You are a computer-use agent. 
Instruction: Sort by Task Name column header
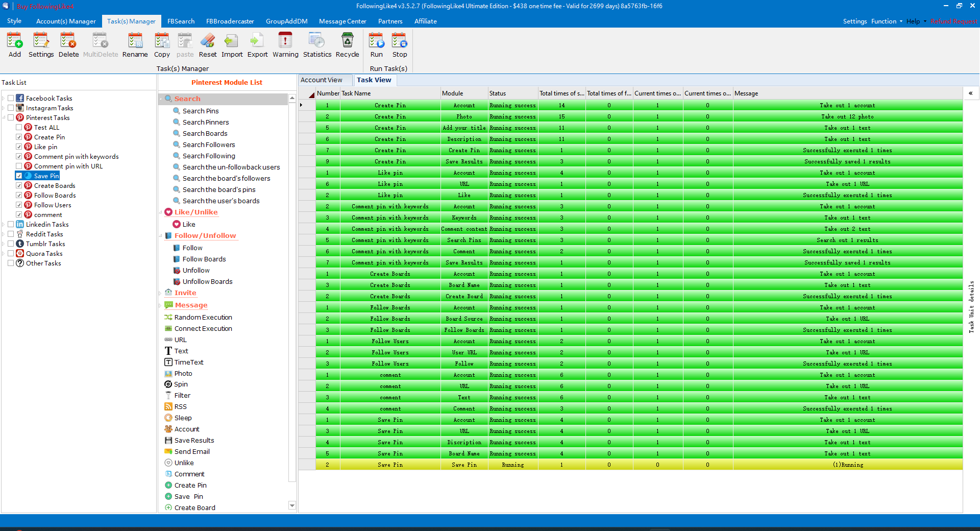tap(390, 93)
